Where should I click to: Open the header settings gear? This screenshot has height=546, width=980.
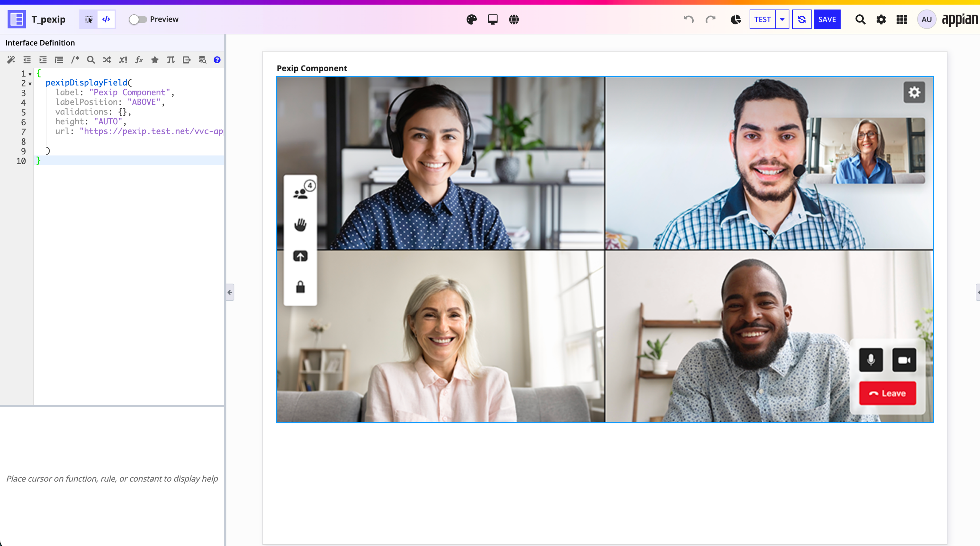click(881, 19)
